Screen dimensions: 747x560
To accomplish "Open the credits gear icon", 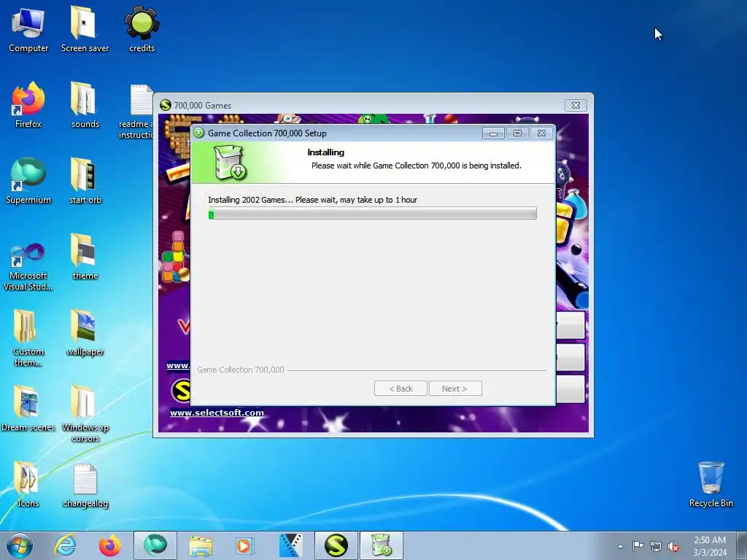I will (x=142, y=29).
